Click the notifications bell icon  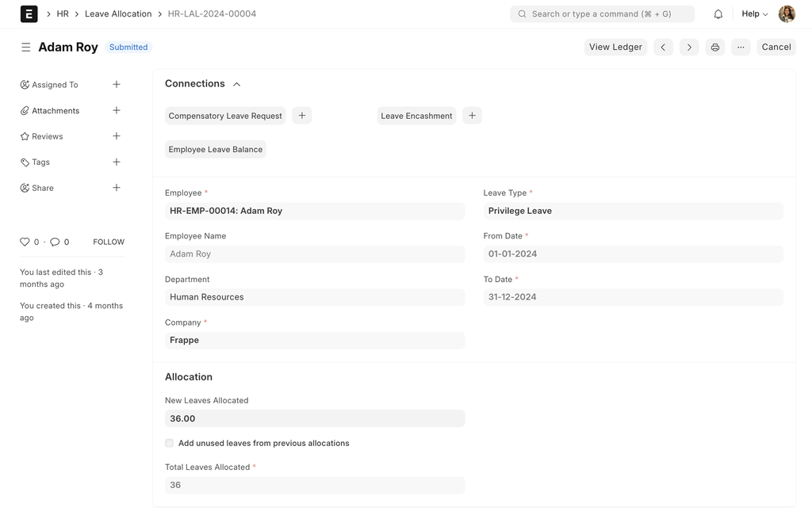718,14
